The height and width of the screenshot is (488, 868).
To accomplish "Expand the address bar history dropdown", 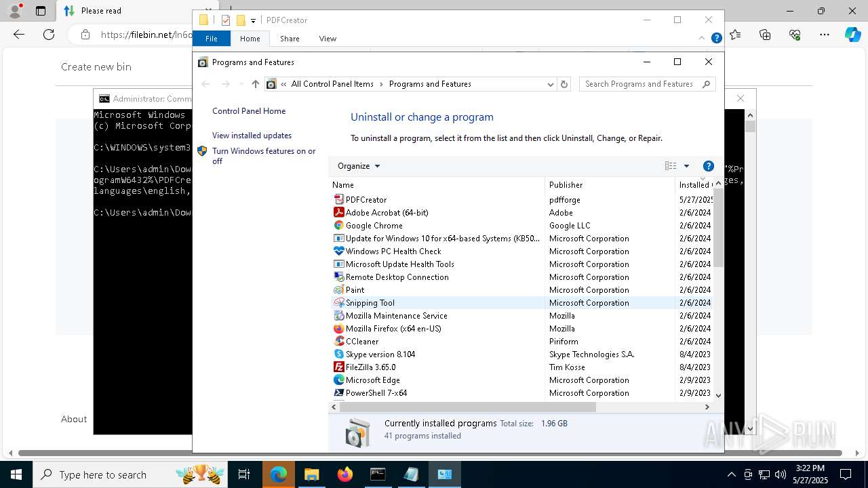I will pyautogui.click(x=550, y=84).
